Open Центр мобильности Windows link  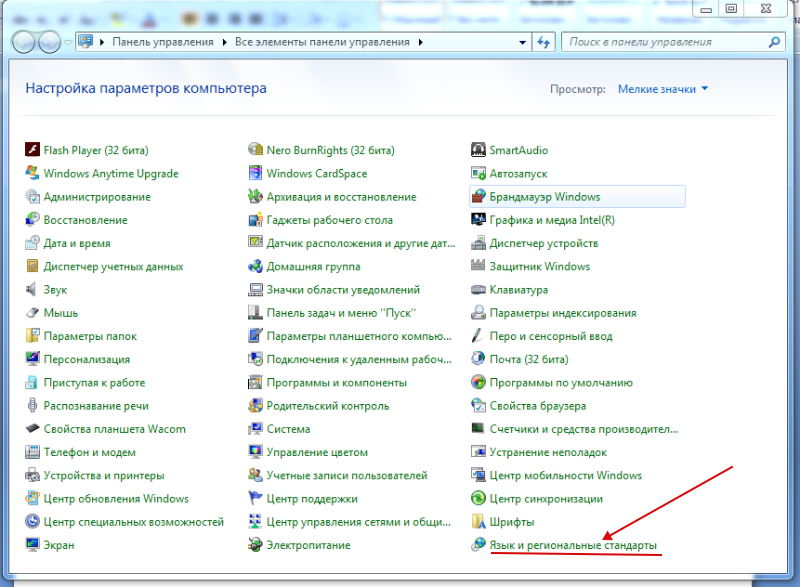pos(566,475)
